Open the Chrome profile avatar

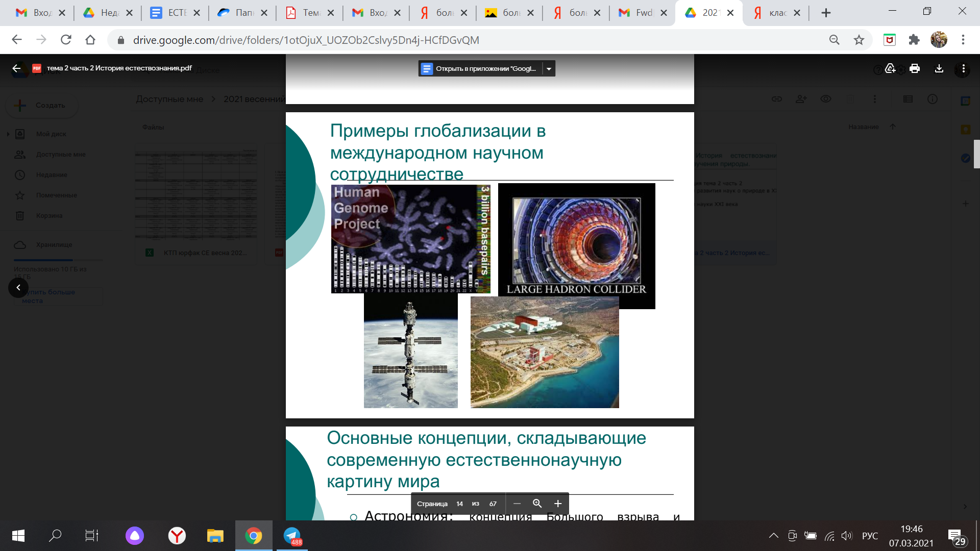click(939, 40)
